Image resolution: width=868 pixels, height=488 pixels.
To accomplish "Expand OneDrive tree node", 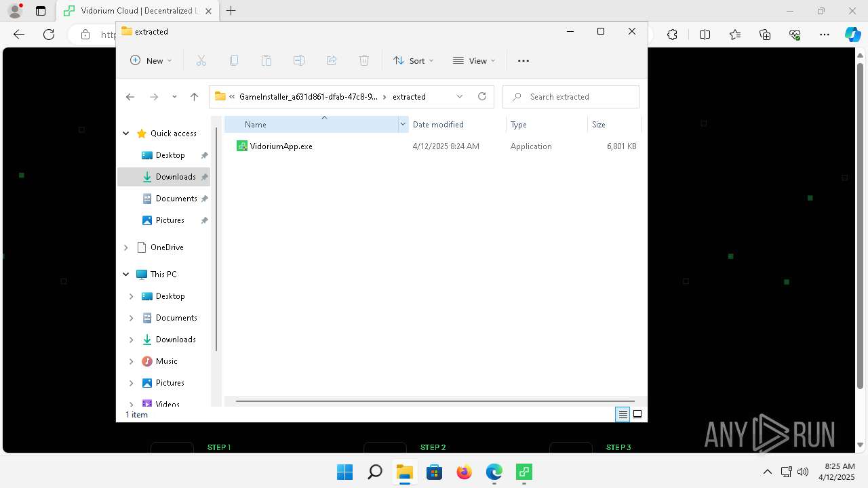I will tap(125, 247).
